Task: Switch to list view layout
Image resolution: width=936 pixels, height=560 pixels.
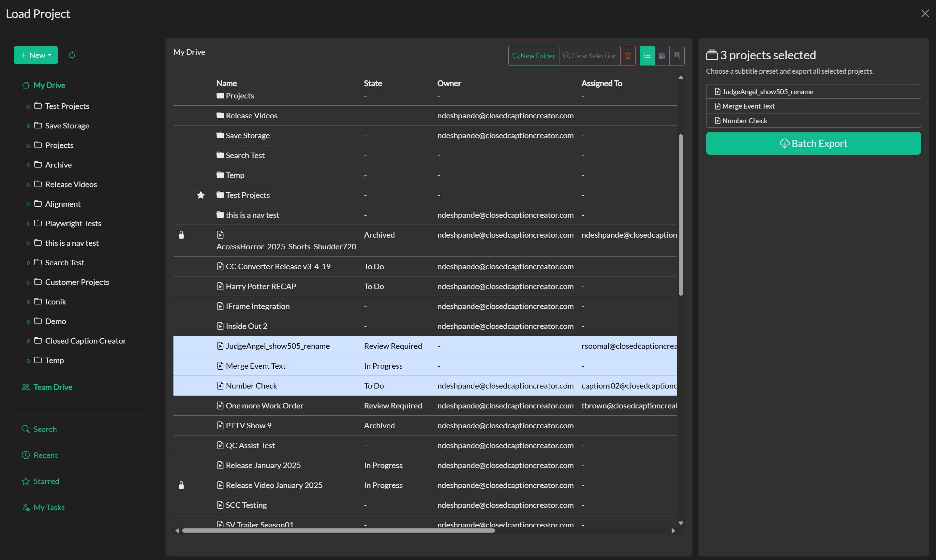Action: [647, 56]
